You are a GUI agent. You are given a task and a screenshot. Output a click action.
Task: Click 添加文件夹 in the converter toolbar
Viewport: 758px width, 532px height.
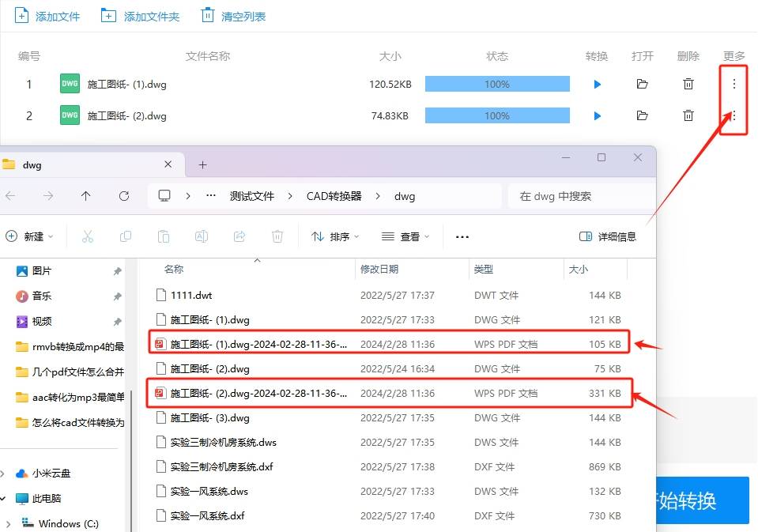[x=140, y=14]
